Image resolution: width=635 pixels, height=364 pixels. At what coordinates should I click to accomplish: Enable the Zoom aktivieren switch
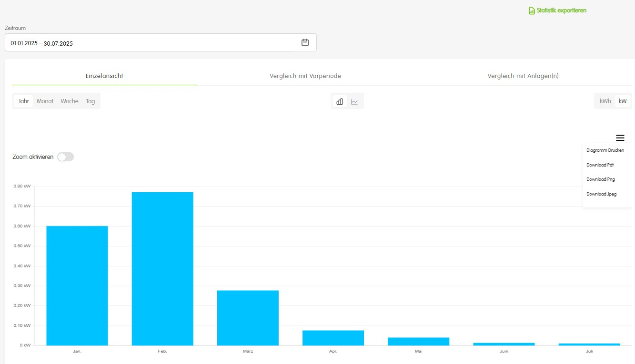click(x=66, y=157)
